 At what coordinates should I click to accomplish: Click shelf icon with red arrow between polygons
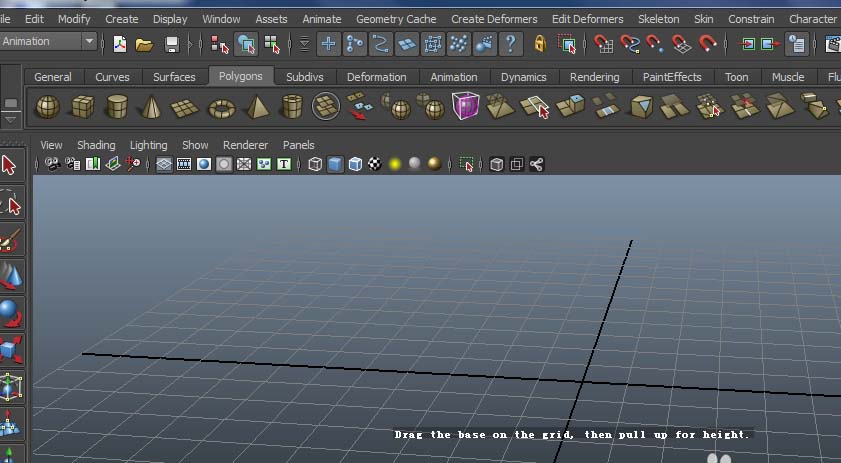click(x=359, y=106)
